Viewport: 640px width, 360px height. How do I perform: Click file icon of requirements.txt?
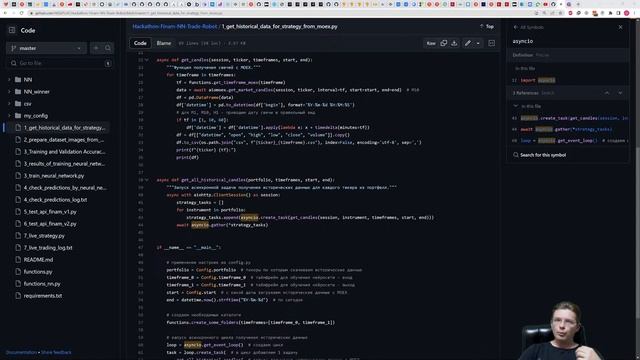[18, 296]
